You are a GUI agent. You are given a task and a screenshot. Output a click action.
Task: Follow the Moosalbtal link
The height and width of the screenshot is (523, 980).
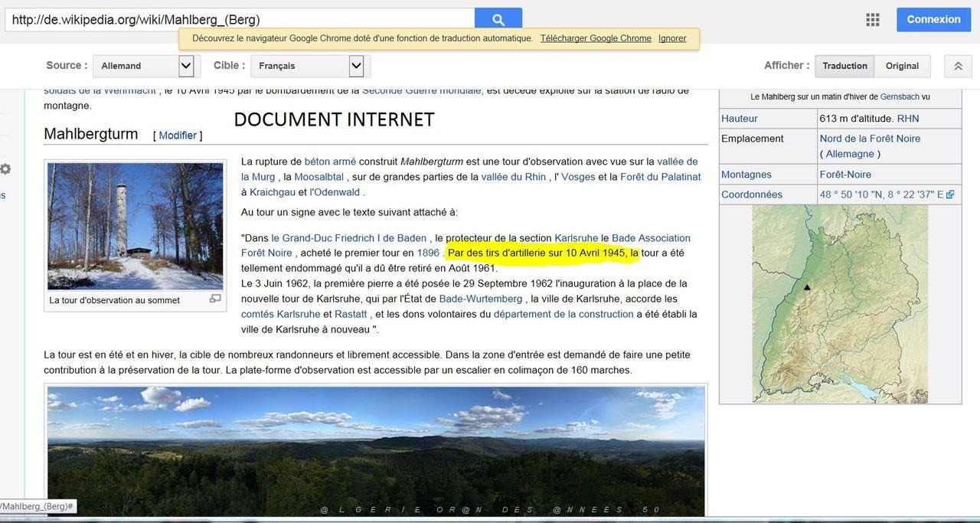click(320, 177)
